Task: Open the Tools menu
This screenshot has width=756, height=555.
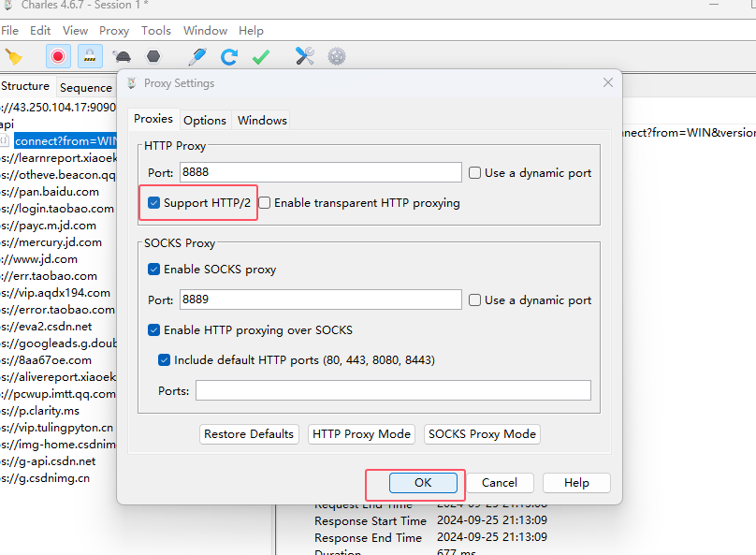Action: (155, 30)
